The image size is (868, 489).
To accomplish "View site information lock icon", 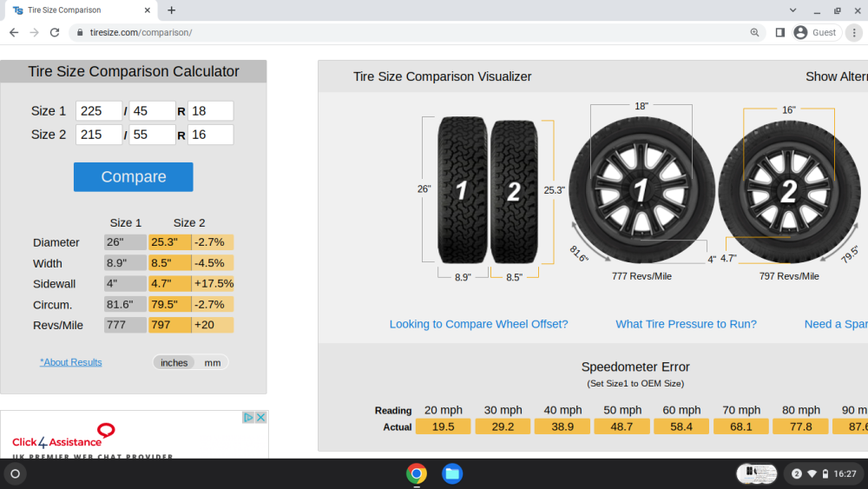I will (80, 33).
